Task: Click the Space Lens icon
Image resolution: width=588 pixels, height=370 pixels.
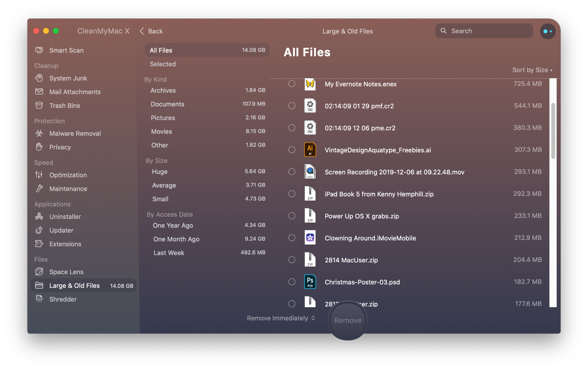Action: point(39,271)
